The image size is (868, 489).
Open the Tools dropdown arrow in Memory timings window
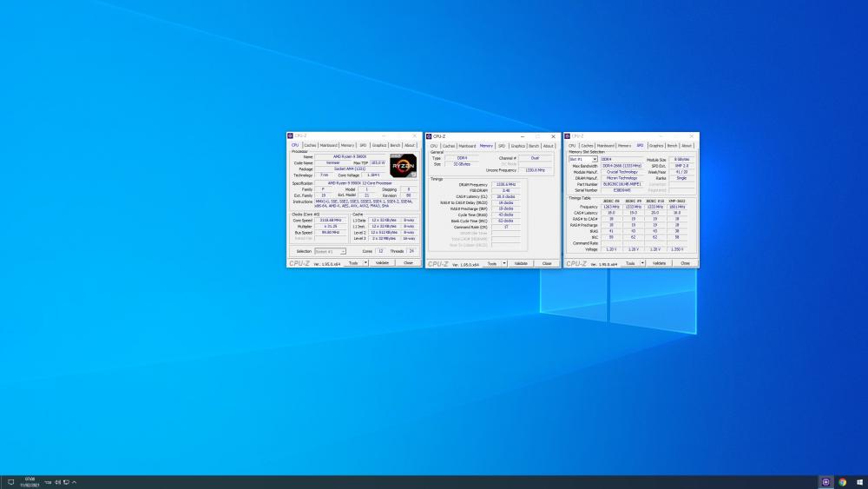point(504,263)
